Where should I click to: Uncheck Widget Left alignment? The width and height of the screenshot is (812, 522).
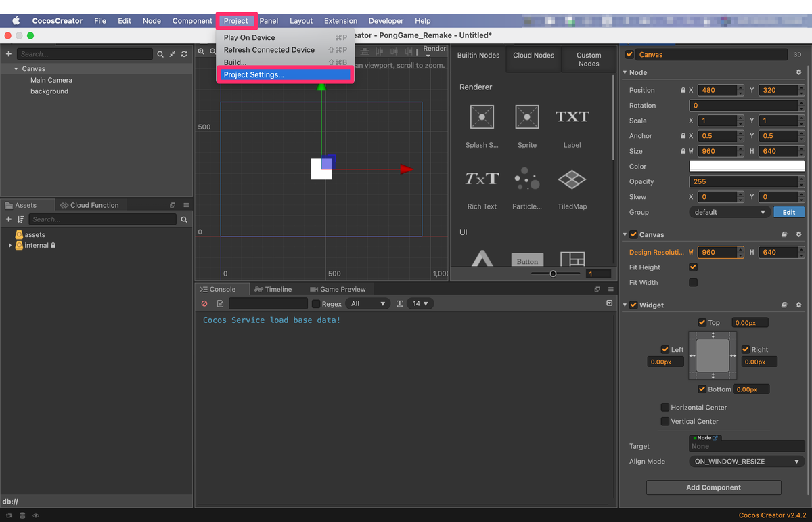click(x=664, y=350)
